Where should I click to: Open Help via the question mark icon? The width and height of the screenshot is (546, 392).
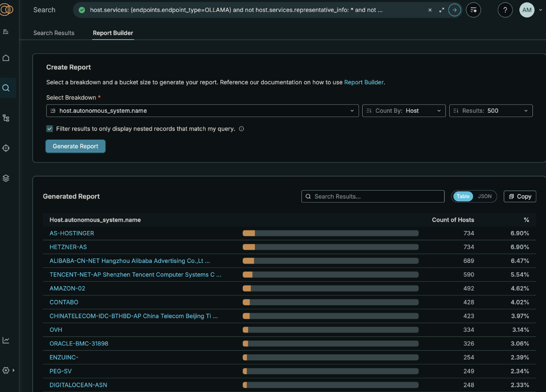(x=505, y=10)
